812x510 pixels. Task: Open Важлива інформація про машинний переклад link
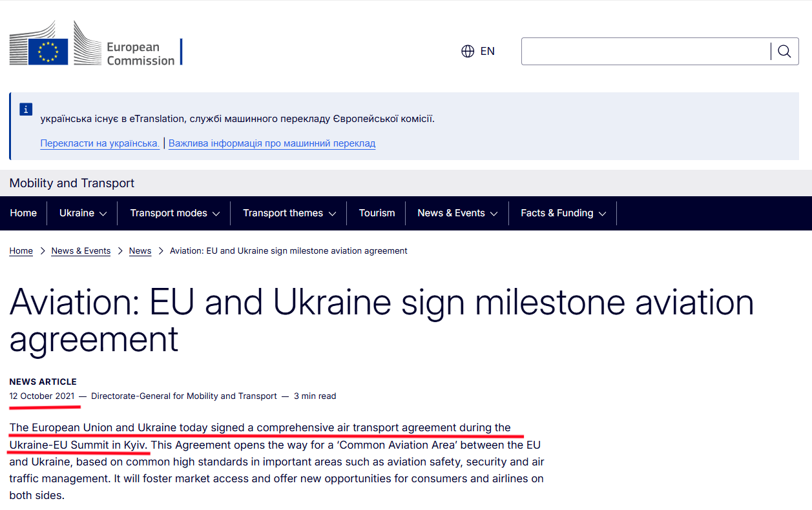point(272,143)
